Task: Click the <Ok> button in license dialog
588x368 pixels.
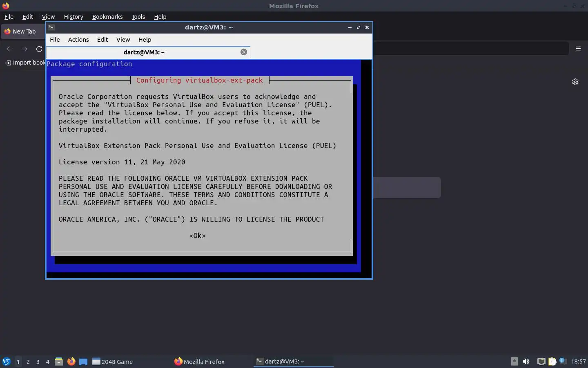Action: [x=197, y=236]
